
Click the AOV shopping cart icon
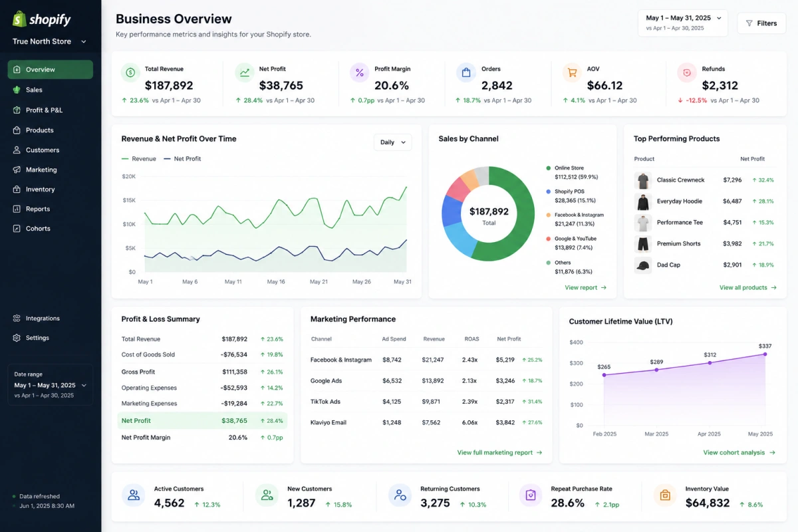(x=572, y=72)
